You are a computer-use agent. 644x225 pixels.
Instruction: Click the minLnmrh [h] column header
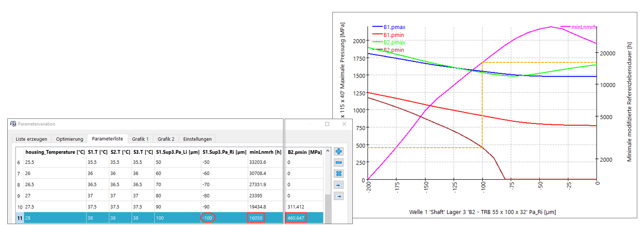(265, 152)
